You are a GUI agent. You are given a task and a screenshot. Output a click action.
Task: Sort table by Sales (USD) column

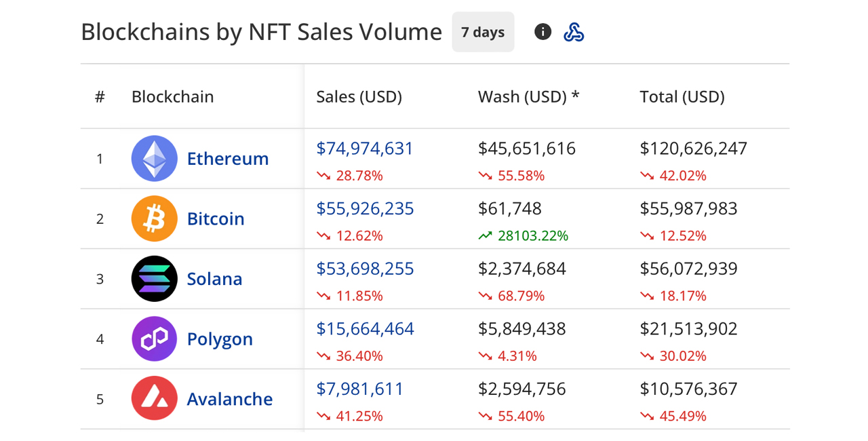point(359,96)
